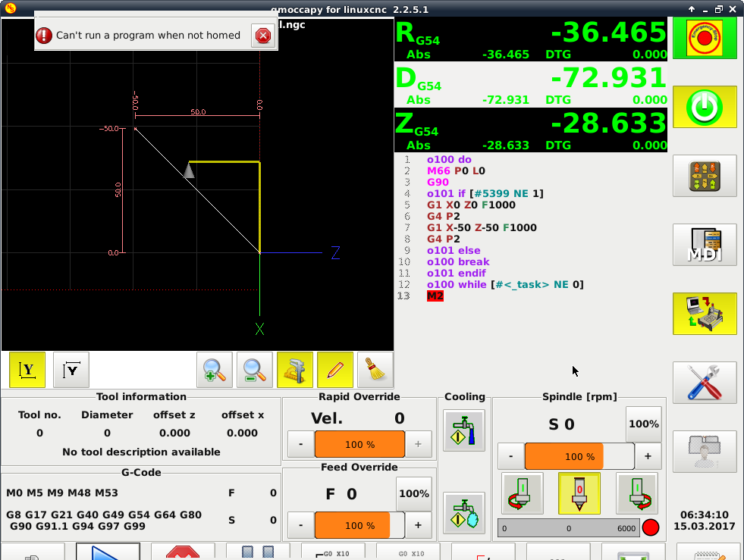Screen dimensions: 744x560
Task: Select G-code line 'M66 P0 L0'
Action: pos(456,171)
